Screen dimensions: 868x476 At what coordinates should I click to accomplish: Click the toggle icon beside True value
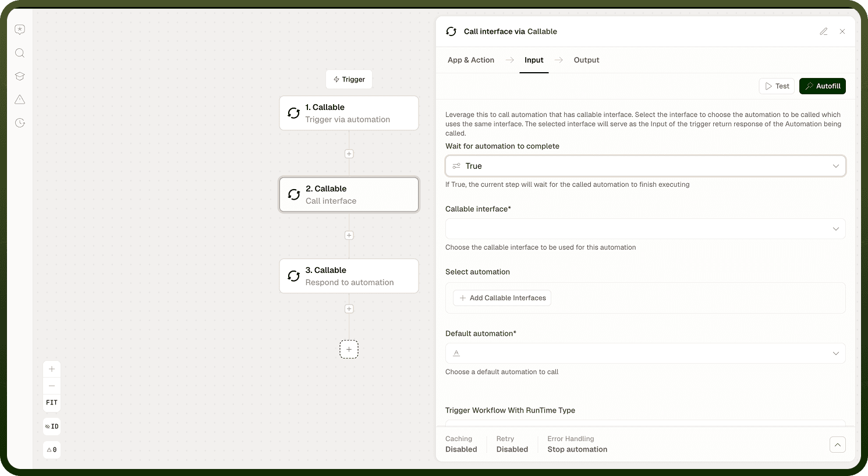(456, 166)
